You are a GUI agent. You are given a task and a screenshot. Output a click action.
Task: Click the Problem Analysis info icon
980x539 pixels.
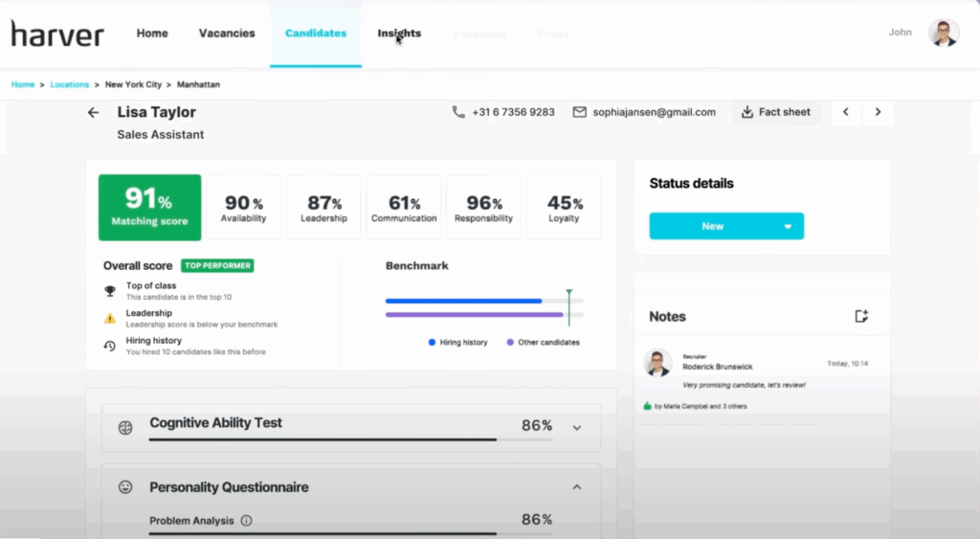coord(246,521)
